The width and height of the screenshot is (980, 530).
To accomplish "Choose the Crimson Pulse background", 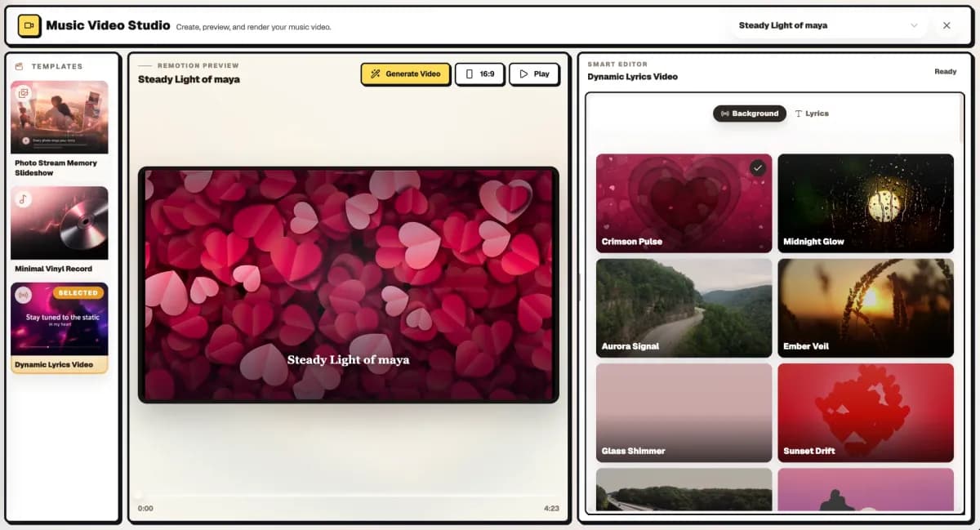I will tap(684, 203).
